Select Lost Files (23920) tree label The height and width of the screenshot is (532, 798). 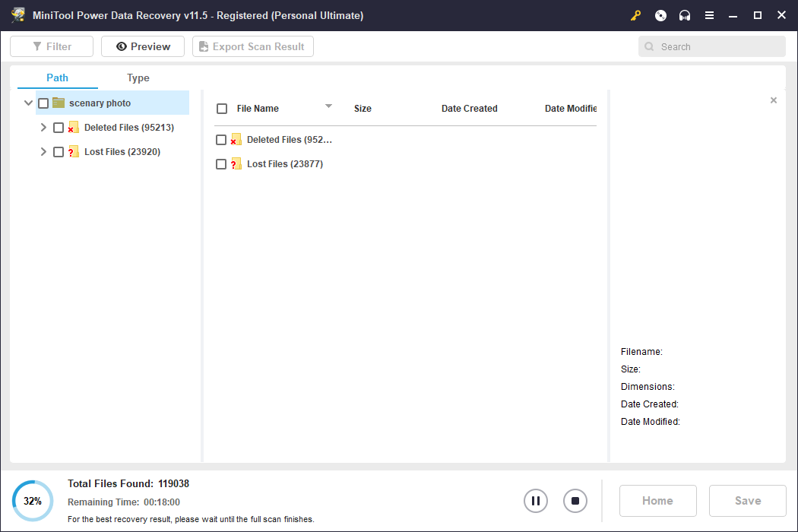[122, 152]
